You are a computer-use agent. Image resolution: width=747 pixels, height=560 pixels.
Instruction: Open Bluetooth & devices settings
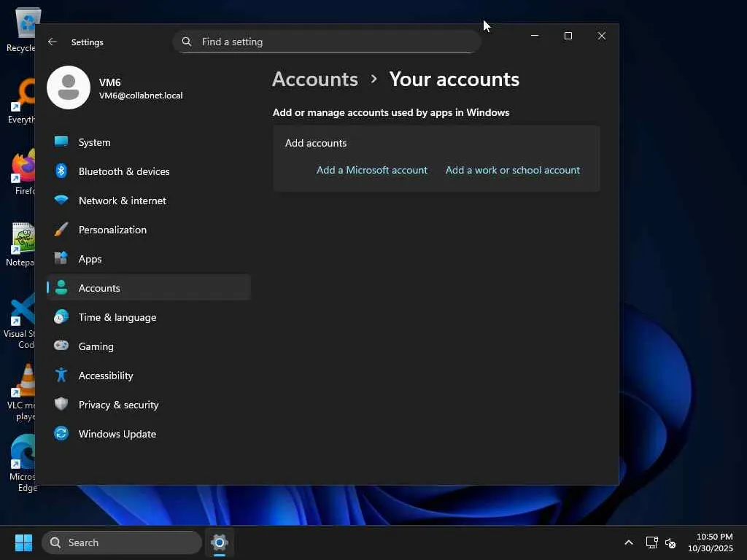click(149, 171)
